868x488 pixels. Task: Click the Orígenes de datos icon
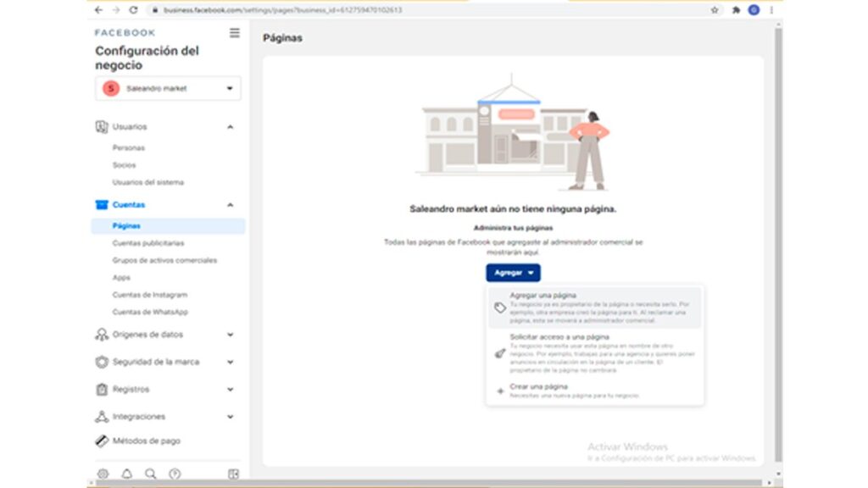click(102, 334)
